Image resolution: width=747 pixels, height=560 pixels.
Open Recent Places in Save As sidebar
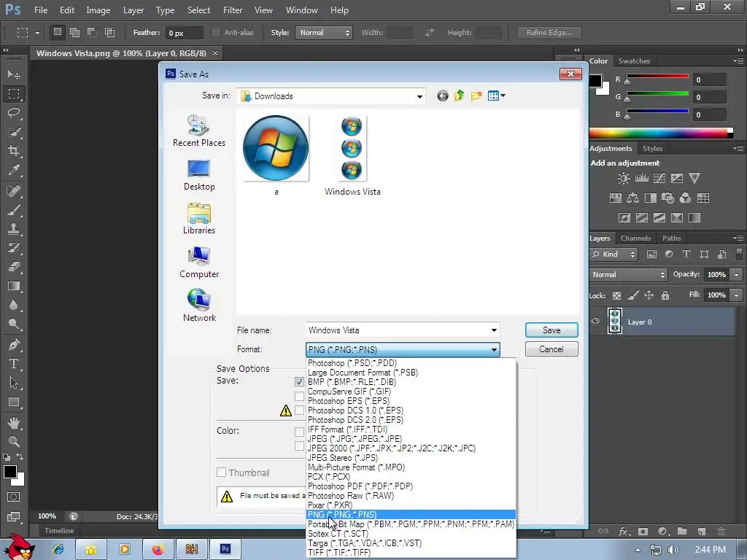click(x=199, y=131)
